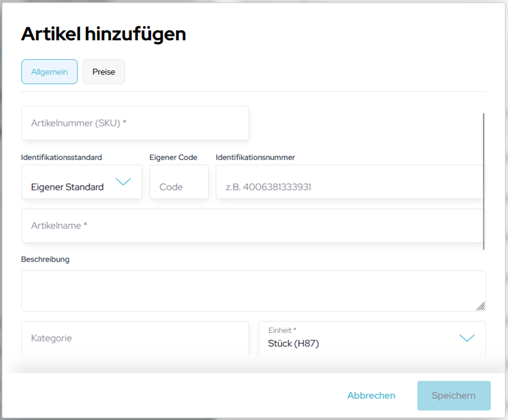Image resolution: width=508 pixels, height=420 pixels.
Task: Click the Artikelnummer (SKU) field
Action: [135, 123]
